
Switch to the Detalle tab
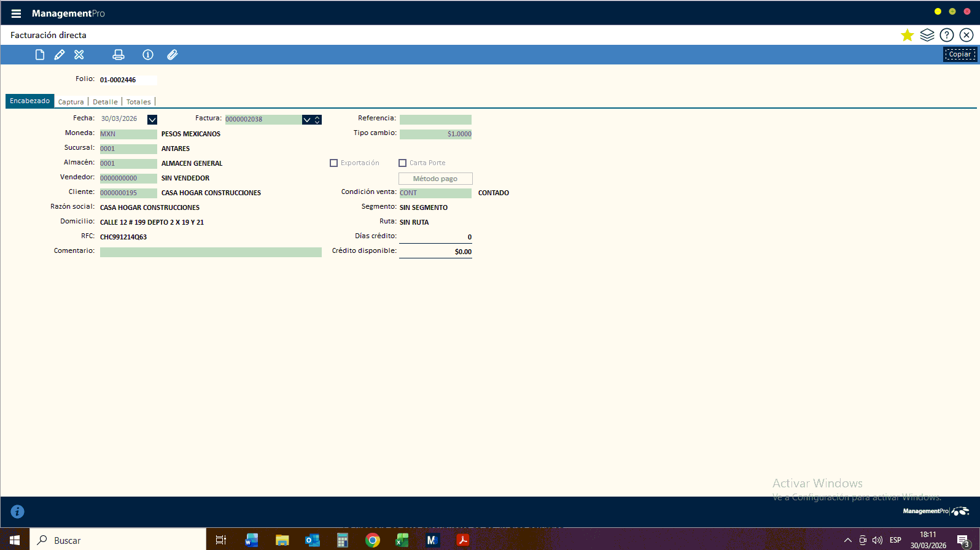pos(105,102)
